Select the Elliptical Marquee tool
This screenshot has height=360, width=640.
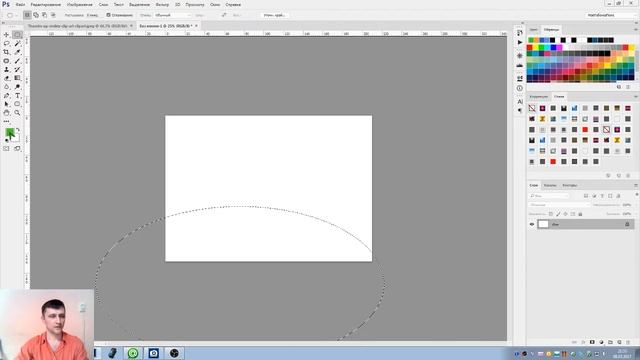(x=17, y=35)
